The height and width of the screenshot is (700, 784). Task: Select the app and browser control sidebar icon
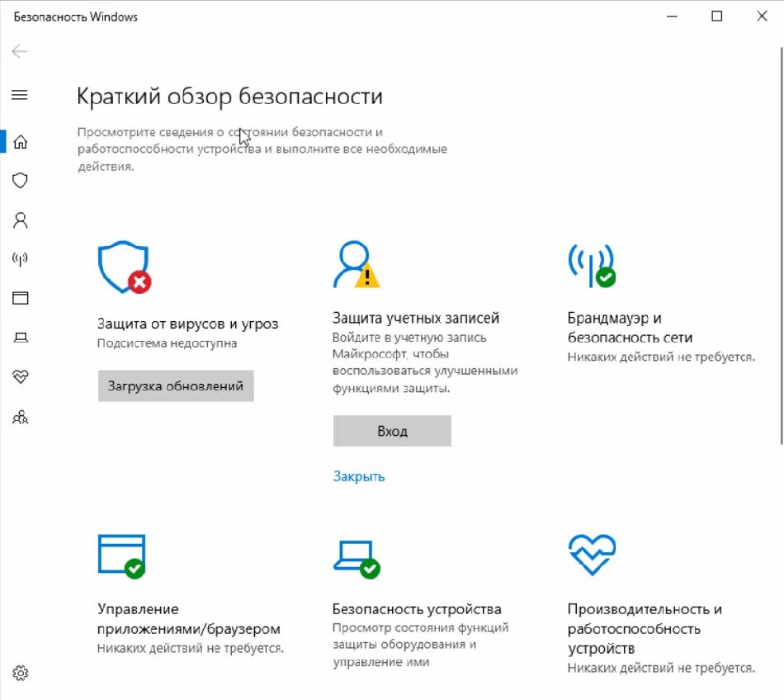coord(20,298)
